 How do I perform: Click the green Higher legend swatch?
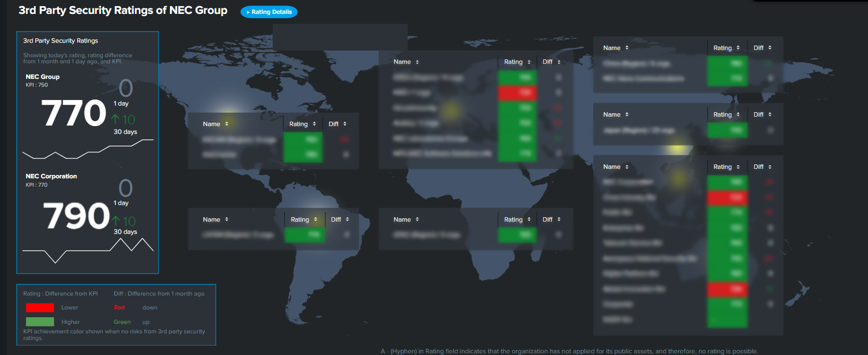click(x=39, y=322)
